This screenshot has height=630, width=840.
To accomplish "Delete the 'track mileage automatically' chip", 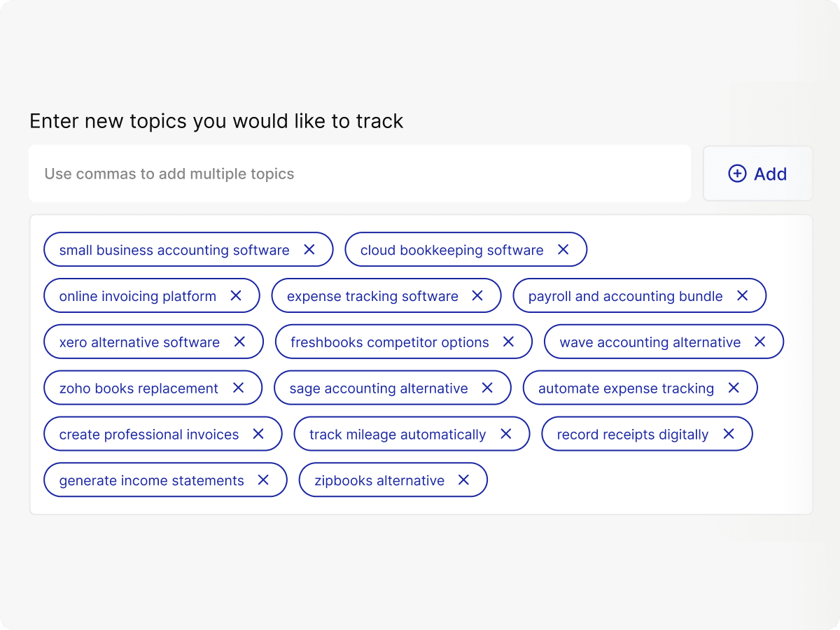I will click(506, 435).
